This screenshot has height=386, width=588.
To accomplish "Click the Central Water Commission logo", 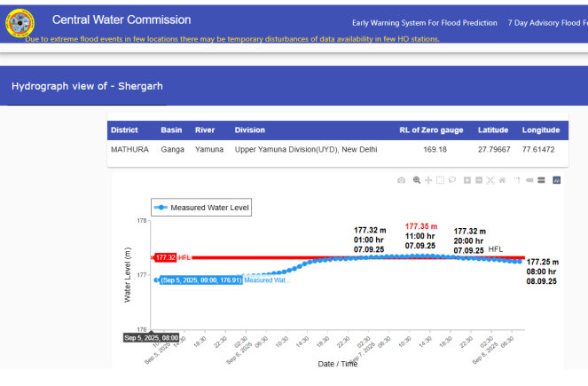I will tap(20, 24).
